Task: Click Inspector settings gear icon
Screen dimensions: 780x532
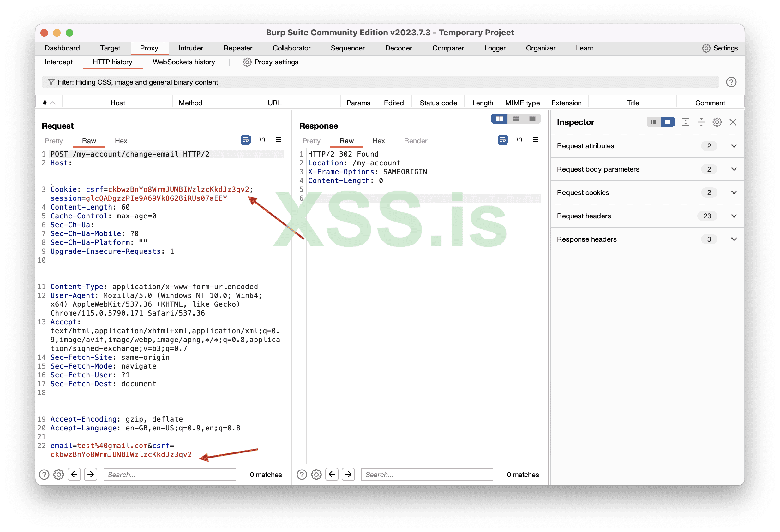Action: [x=717, y=122]
